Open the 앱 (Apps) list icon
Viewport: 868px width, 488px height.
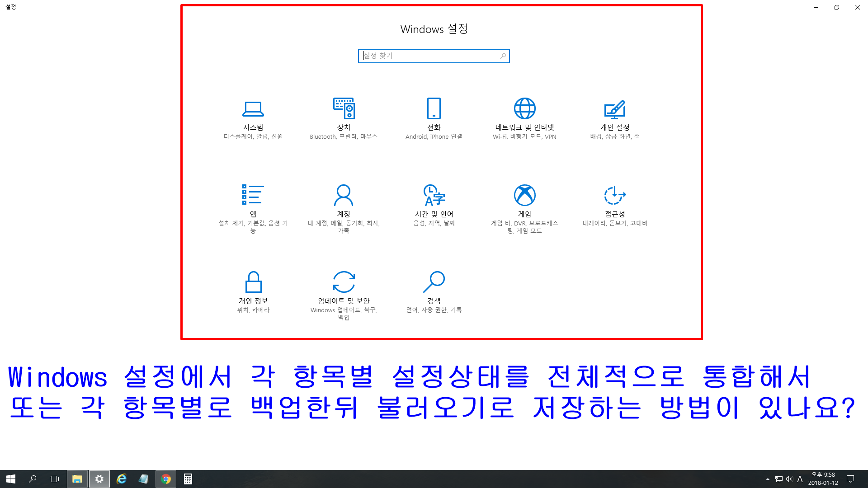click(253, 195)
